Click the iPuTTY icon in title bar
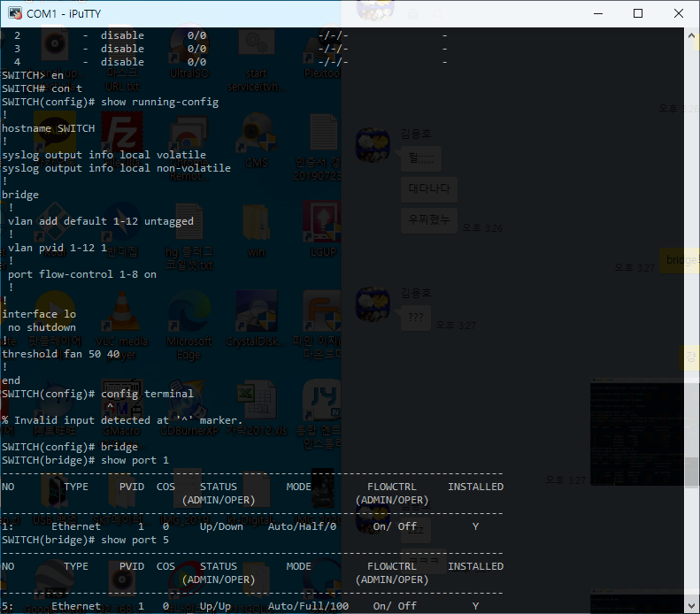The height and width of the screenshot is (614, 700). point(13,13)
